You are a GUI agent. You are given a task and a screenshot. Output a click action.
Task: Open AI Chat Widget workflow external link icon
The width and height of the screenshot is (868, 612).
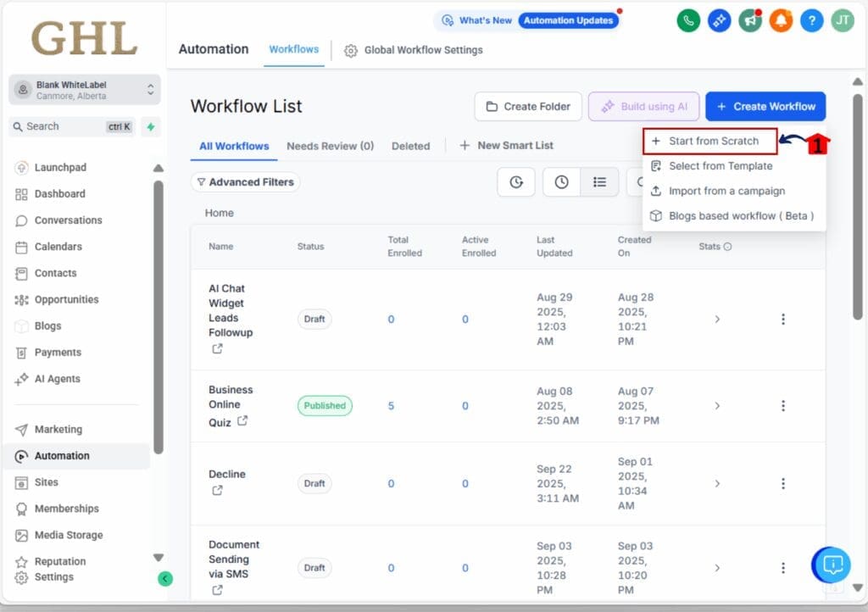point(217,348)
